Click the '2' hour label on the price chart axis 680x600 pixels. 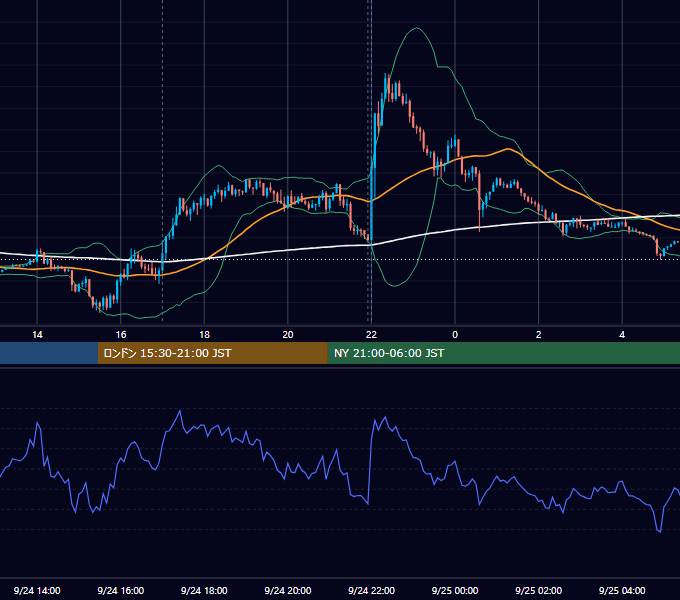(x=538, y=335)
